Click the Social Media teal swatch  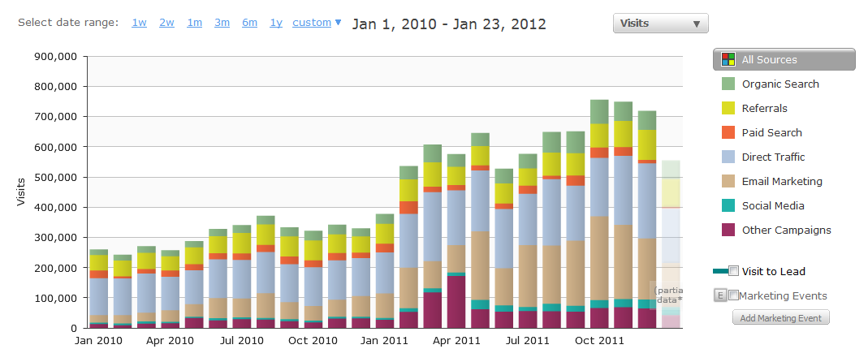pos(728,206)
